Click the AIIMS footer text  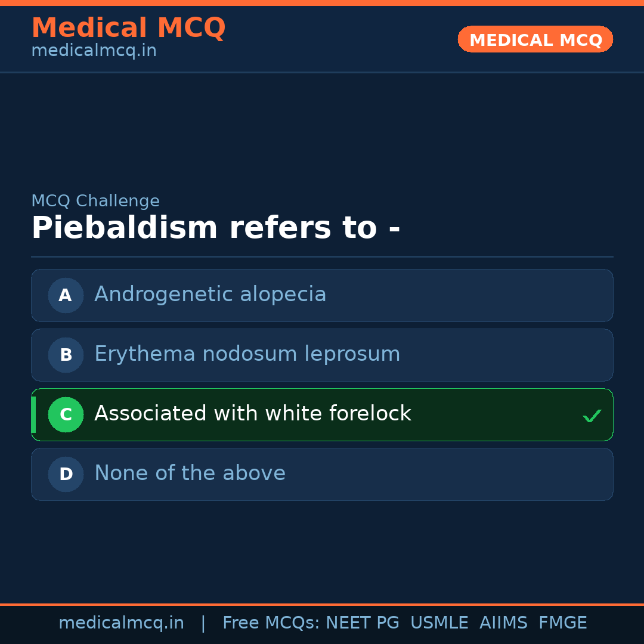503,623
